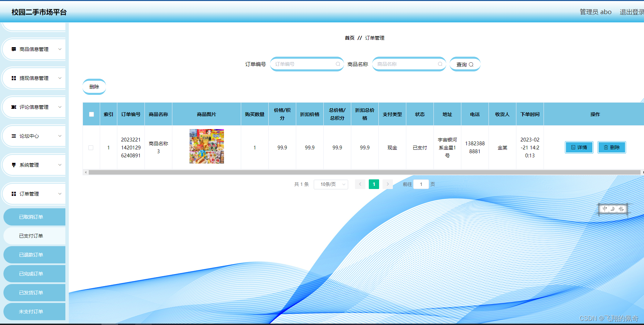
Task: Click blue 删除 button in order row
Action: 612,147
